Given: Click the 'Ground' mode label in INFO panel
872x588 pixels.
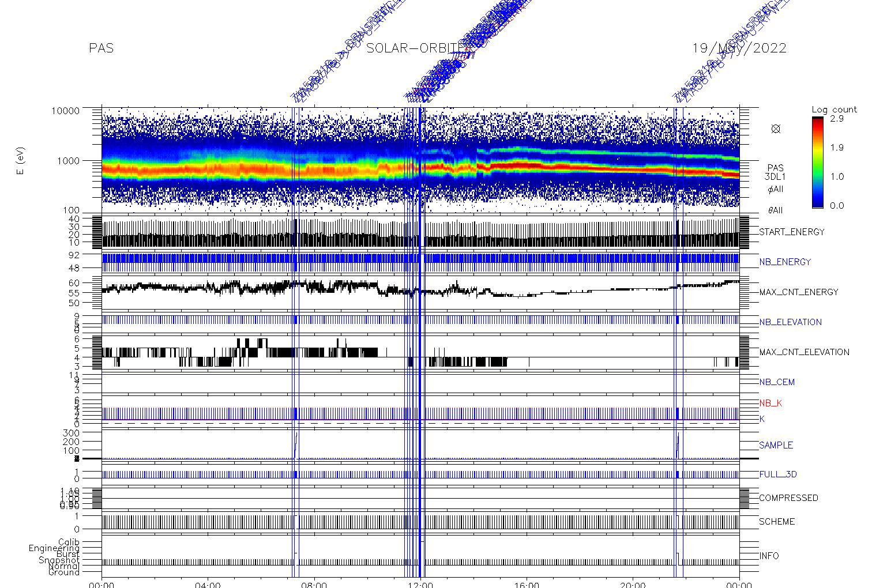Looking at the screenshot, I should click(x=63, y=572).
